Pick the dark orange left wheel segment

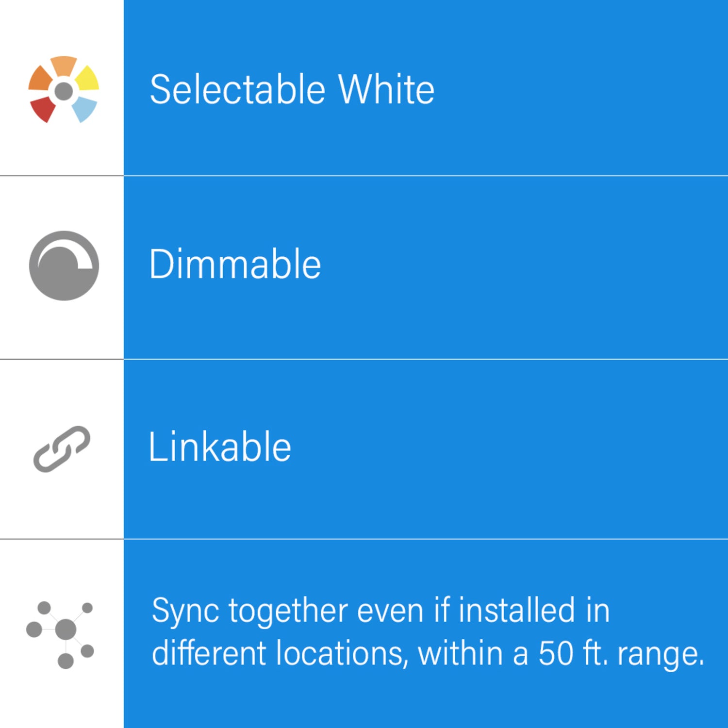tap(39, 79)
